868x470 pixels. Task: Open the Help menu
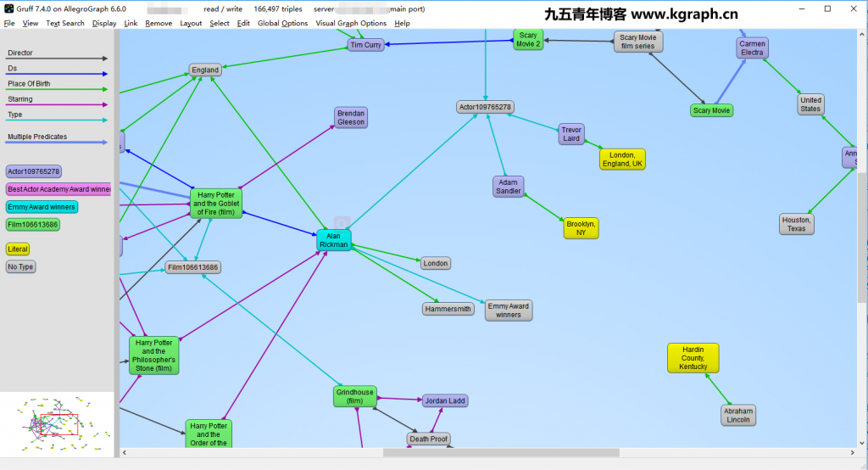(402, 23)
